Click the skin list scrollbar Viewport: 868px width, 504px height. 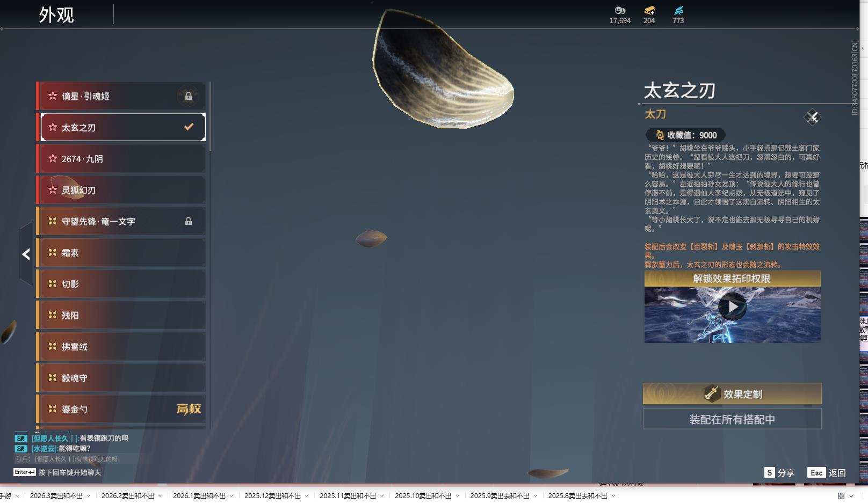210,118
